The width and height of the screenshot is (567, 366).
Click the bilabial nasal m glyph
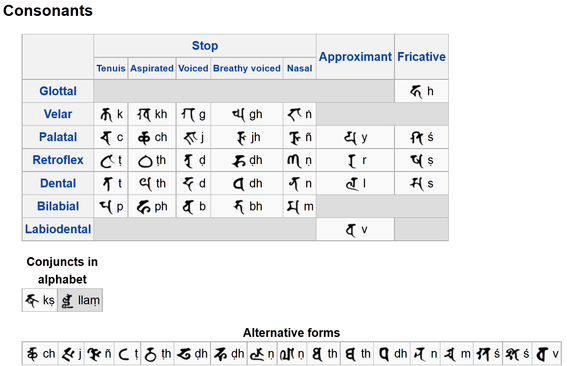(293, 207)
